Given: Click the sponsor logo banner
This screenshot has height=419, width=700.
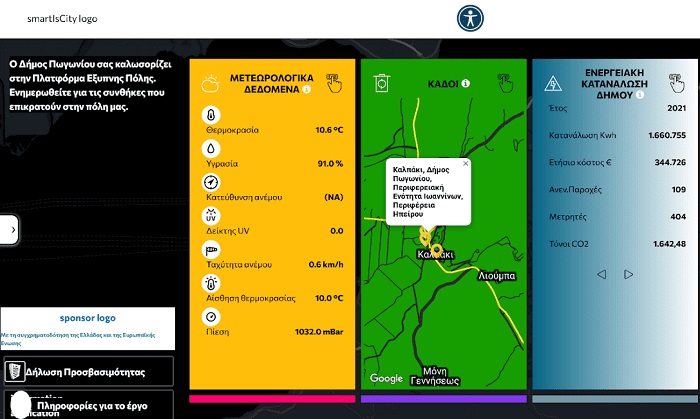Looking at the screenshot, I should (x=87, y=320).
